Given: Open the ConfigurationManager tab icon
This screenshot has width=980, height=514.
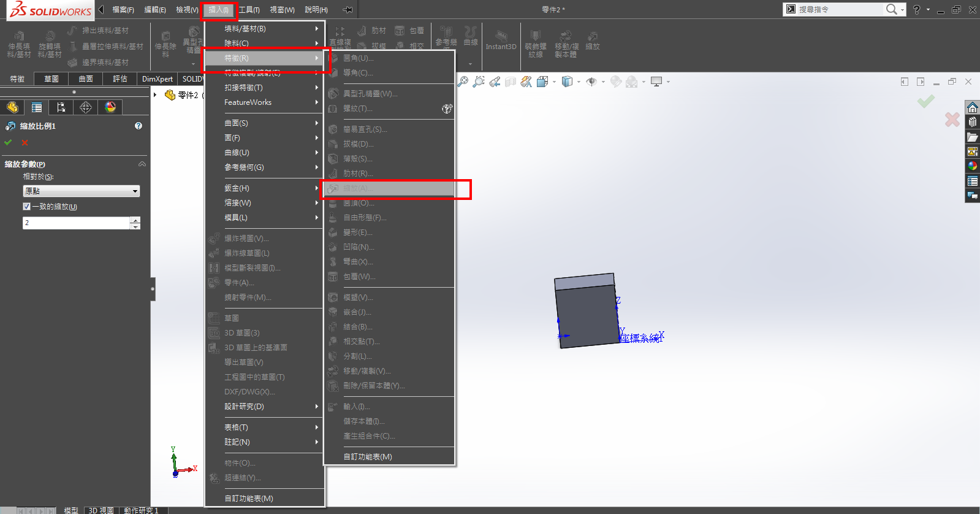Looking at the screenshot, I should 61,107.
